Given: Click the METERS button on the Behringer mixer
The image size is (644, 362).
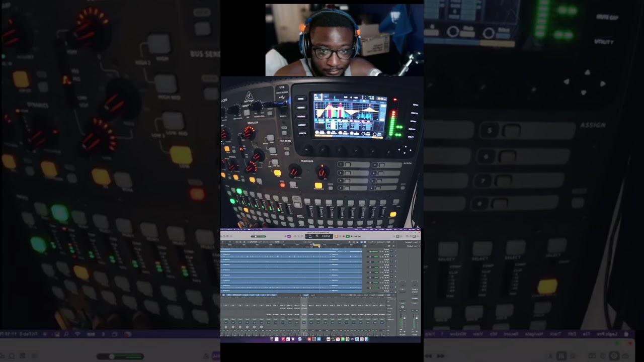Looking at the screenshot, I should tap(301, 108).
